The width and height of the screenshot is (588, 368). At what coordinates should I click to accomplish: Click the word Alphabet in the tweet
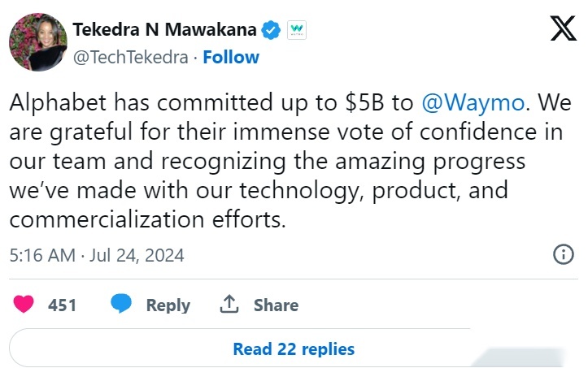[x=58, y=102]
